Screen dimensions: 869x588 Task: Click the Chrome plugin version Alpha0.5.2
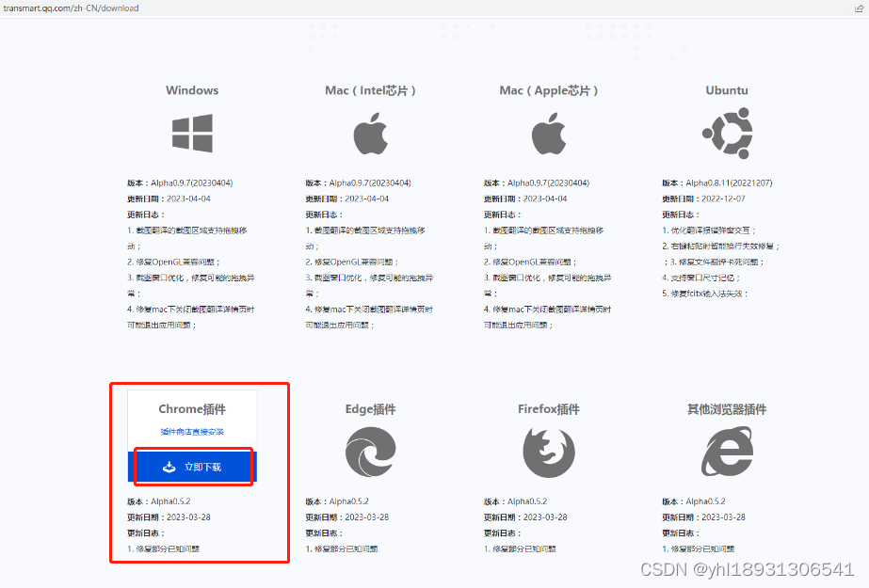pos(170,501)
